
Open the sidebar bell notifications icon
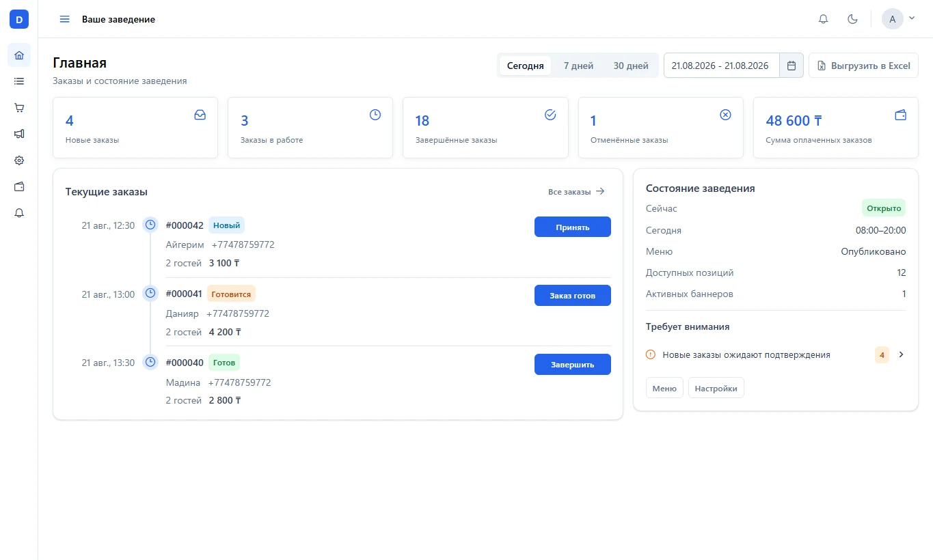tap(19, 213)
